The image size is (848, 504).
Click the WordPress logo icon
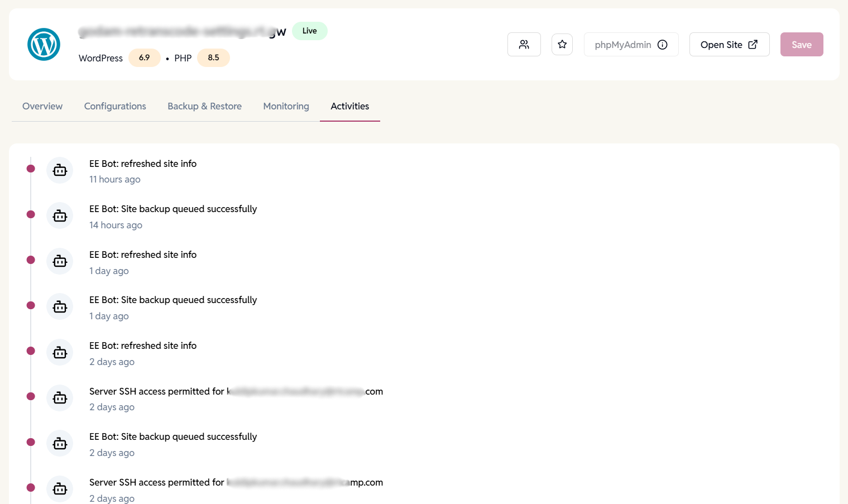44,45
